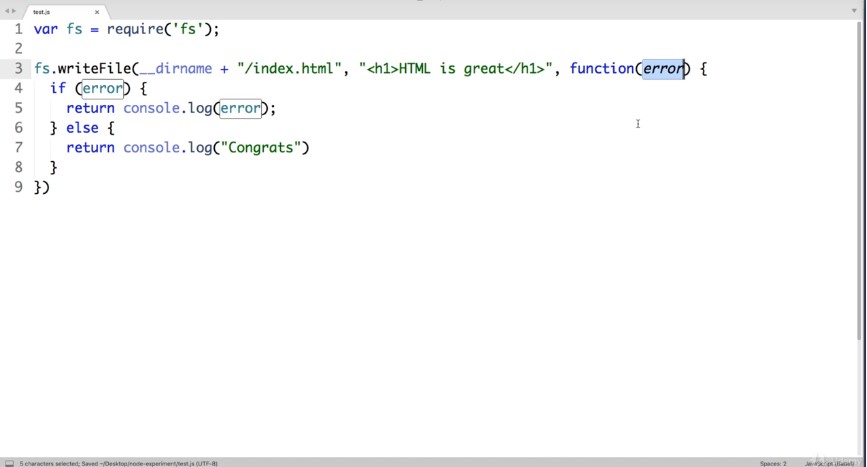Click the previous tab arrow
Screen dimensions: 867x467
click(6, 11)
